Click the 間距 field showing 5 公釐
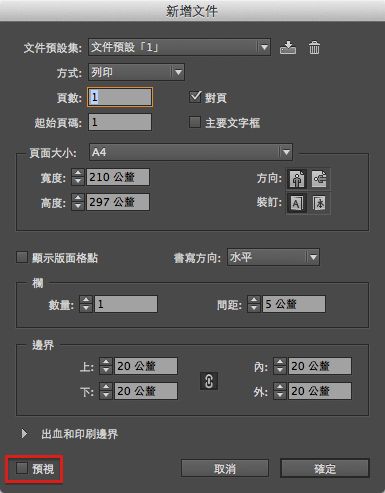 pos(294,304)
